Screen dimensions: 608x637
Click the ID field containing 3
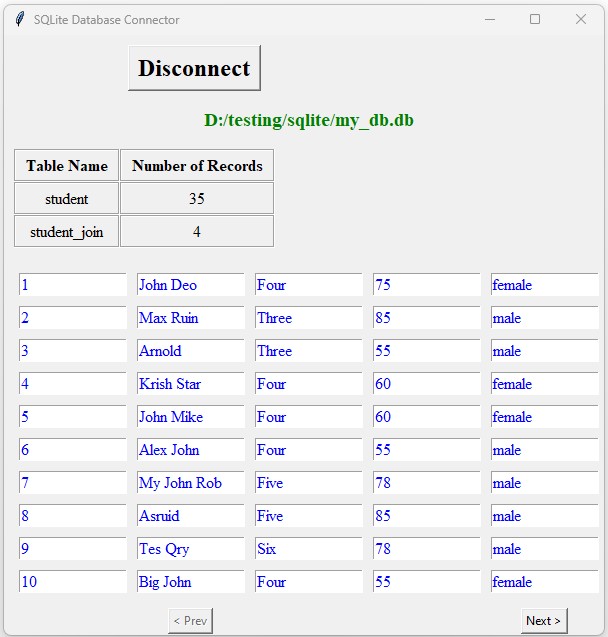click(x=73, y=351)
